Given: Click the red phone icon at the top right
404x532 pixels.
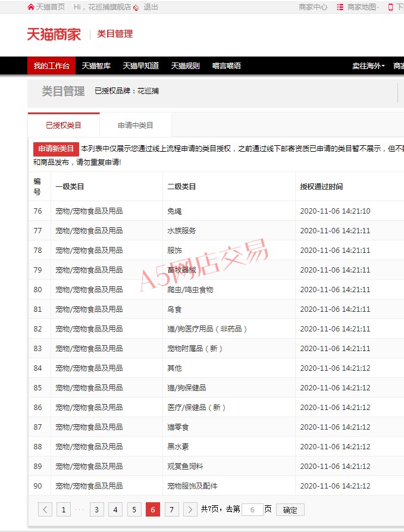Looking at the screenshot, I should (390, 7).
